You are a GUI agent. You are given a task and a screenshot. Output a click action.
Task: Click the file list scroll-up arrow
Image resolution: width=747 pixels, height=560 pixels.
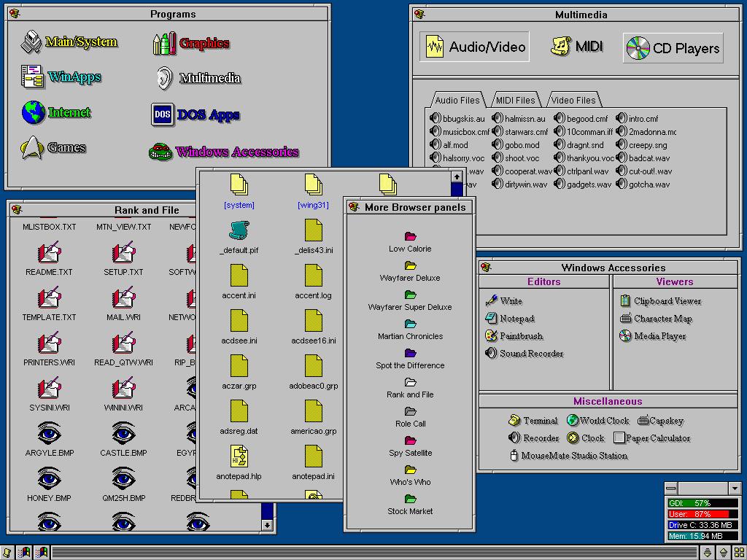457,176
